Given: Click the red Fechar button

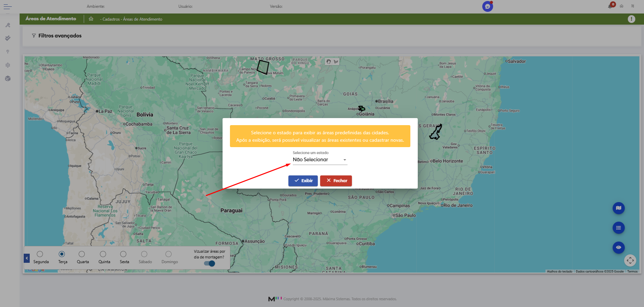Looking at the screenshot, I should [x=336, y=181].
